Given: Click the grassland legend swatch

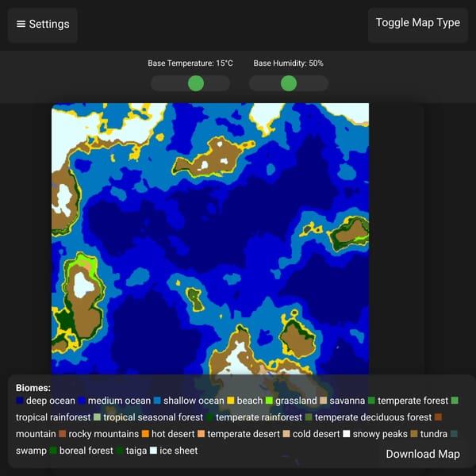Looking at the screenshot, I should pos(269,401).
